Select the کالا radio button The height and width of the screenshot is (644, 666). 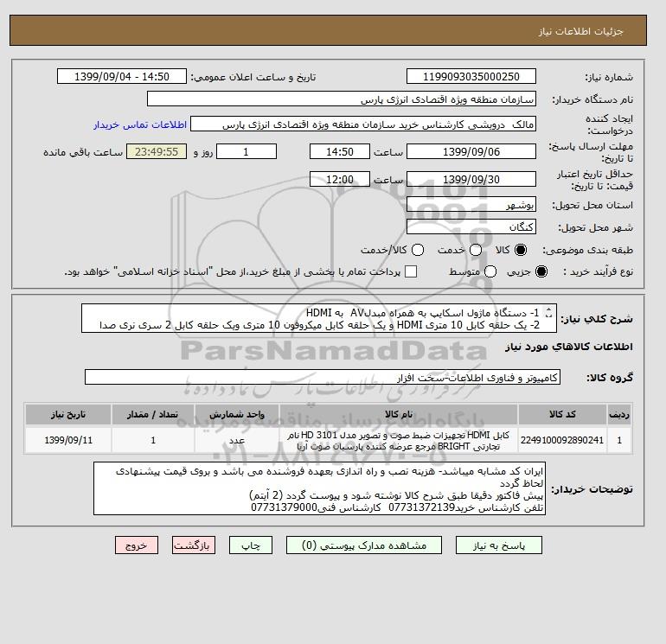click(x=521, y=250)
